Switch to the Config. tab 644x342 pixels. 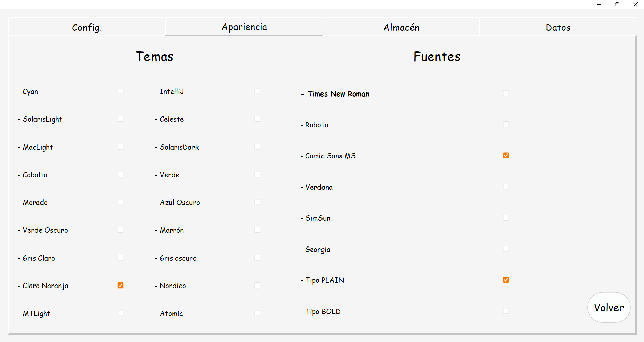pos(87,27)
